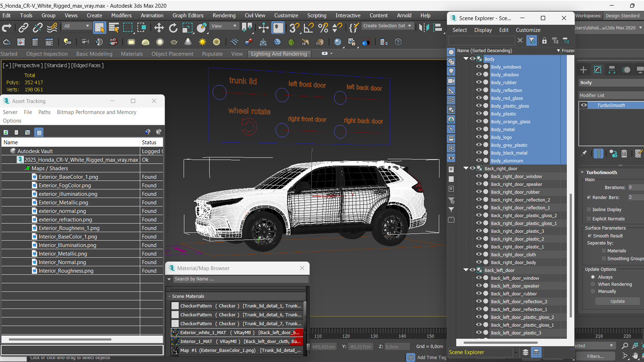Switch Asset Tracking to table view icon
The image size is (644, 362).
(x=39, y=132)
